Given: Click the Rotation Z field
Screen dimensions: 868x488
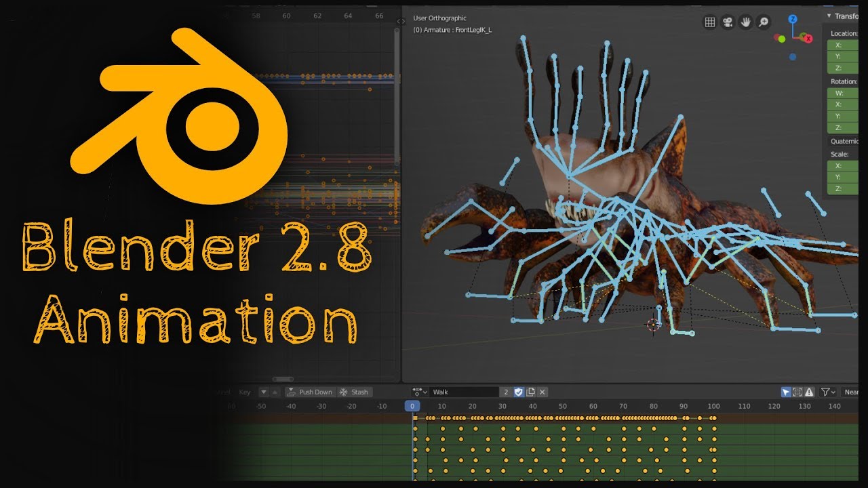Looking at the screenshot, I should [843, 127].
